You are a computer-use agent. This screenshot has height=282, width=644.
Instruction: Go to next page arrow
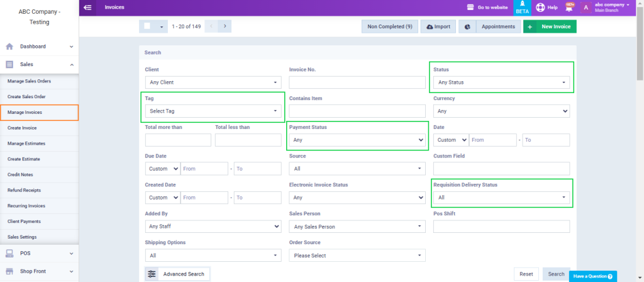coord(225,26)
